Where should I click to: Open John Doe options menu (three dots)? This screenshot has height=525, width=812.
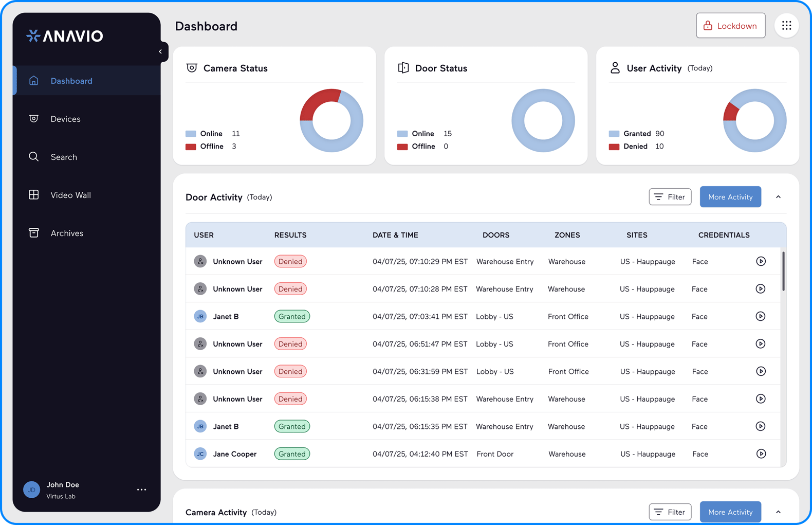click(142, 490)
